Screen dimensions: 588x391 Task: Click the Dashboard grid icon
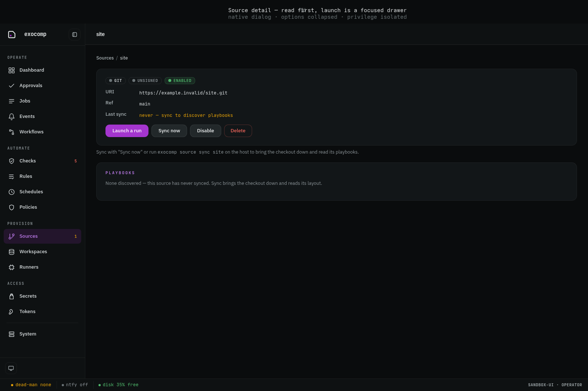point(11,70)
